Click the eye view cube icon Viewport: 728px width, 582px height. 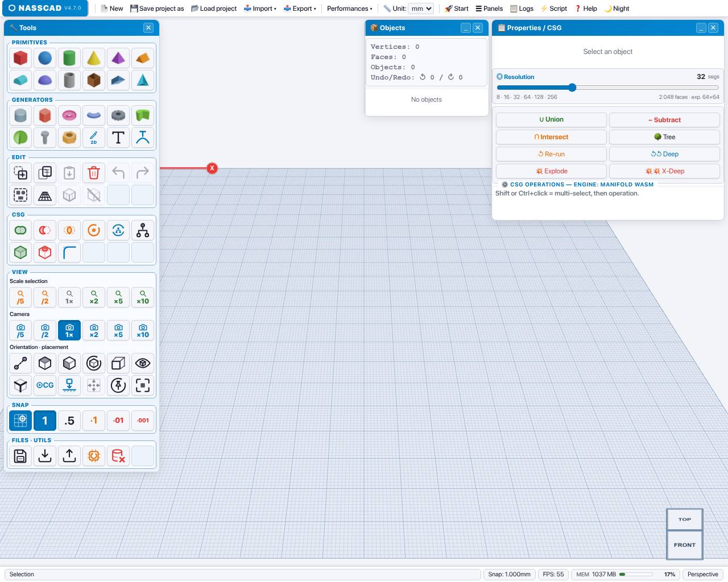[x=143, y=363]
